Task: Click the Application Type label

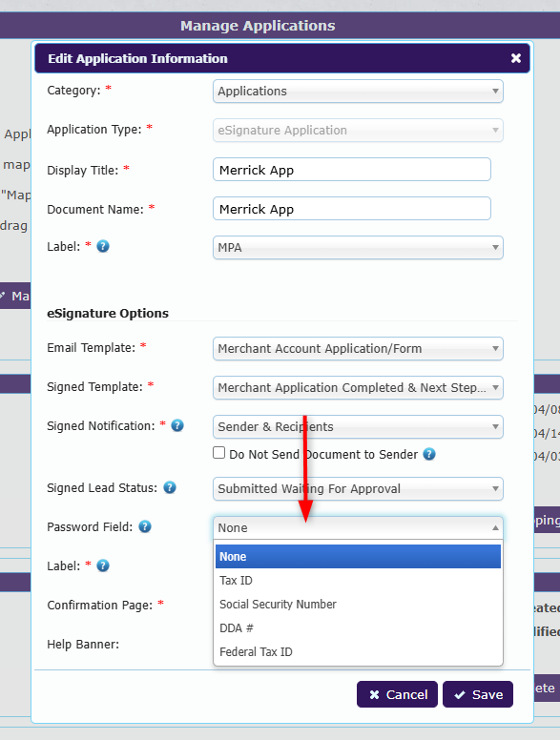Action: [x=93, y=130]
